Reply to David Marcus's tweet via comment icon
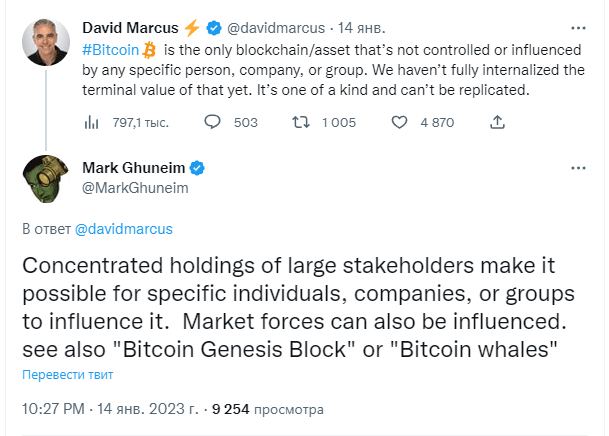This screenshot has width=609, height=436. [x=212, y=122]
